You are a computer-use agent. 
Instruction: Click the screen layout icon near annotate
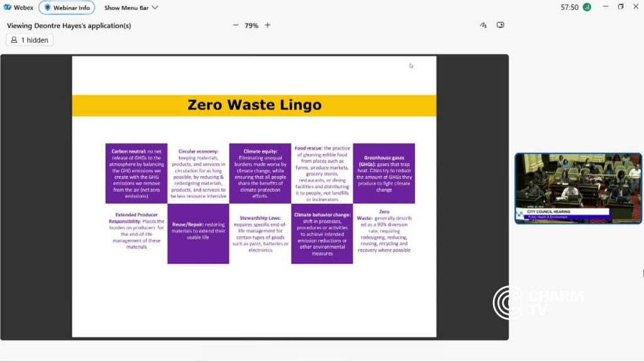(x=500, y=25)
